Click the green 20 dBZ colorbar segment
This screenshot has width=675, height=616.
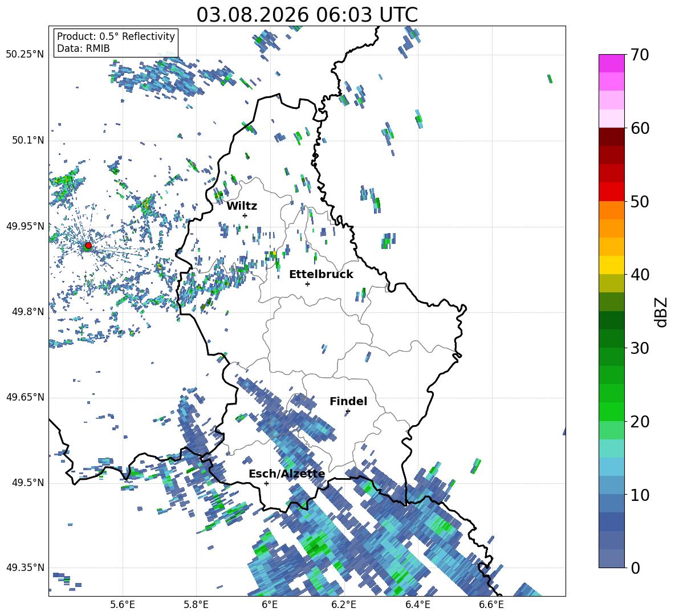tap(611, 411)
